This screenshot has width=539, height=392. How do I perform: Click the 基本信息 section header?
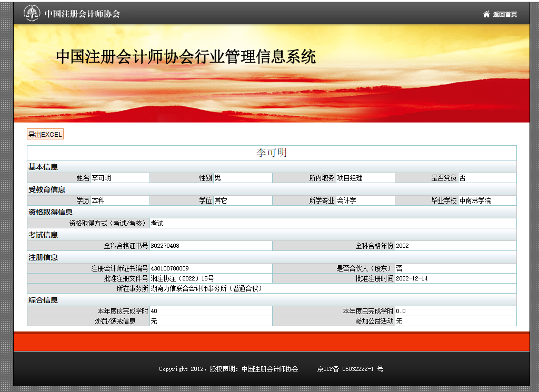pos(43,167)
